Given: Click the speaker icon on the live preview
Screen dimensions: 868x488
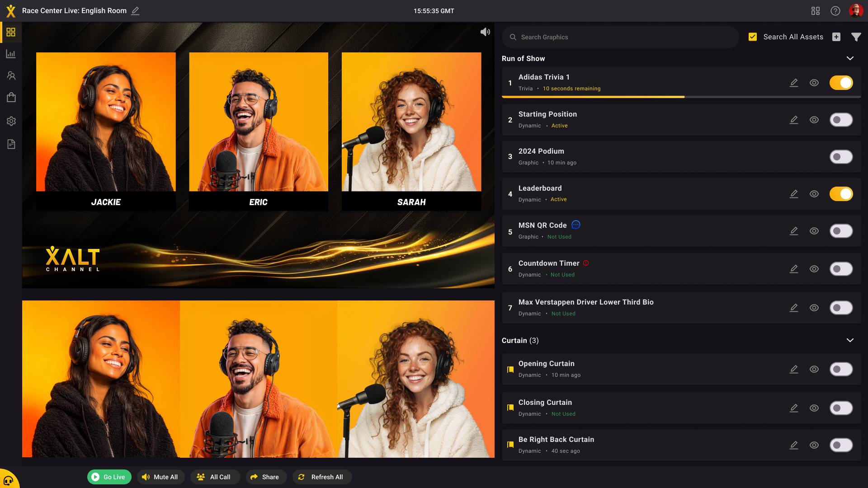Looking at the screenshot, I should pos(485,32).
